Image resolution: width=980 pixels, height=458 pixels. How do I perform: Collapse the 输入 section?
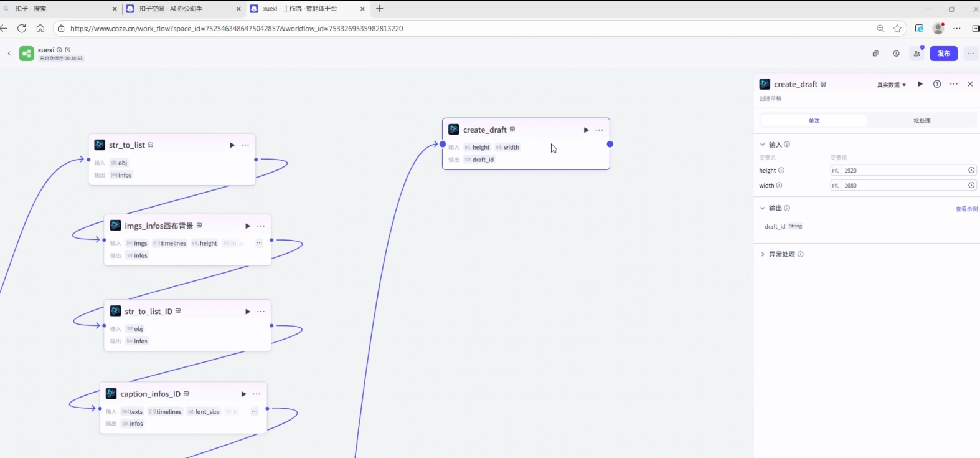(763, 145)
